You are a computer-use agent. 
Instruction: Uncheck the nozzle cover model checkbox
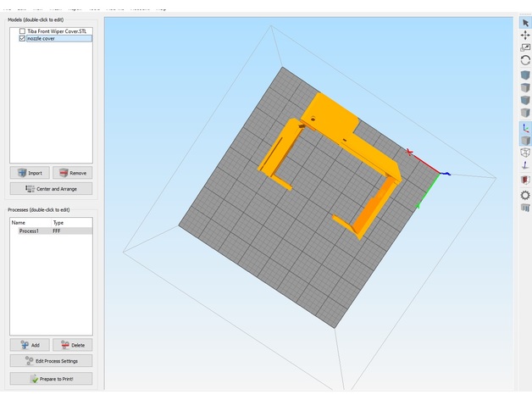[x=22, y=38]
